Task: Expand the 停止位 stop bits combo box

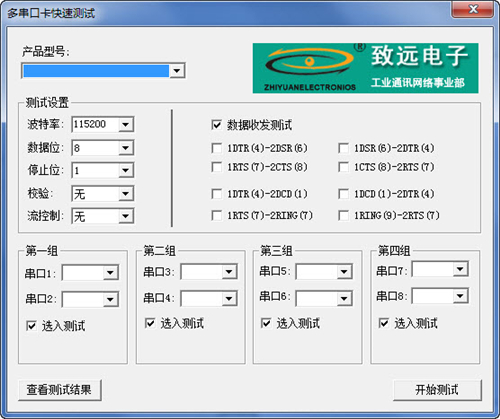Action: tap(103, 170)
